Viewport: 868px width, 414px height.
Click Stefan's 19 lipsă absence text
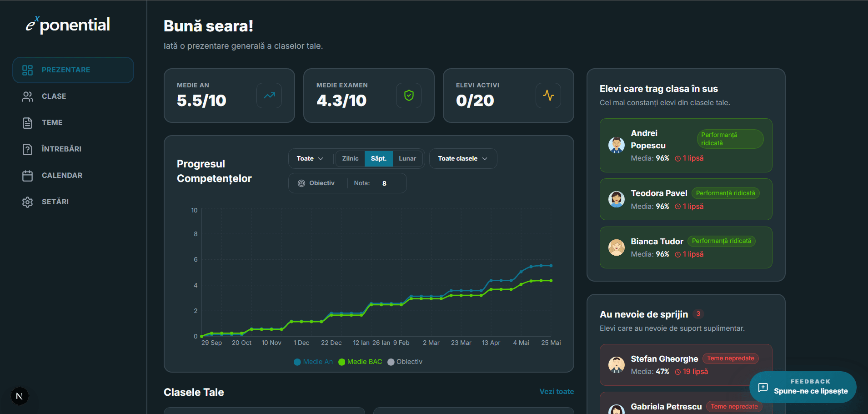[695, 372]
